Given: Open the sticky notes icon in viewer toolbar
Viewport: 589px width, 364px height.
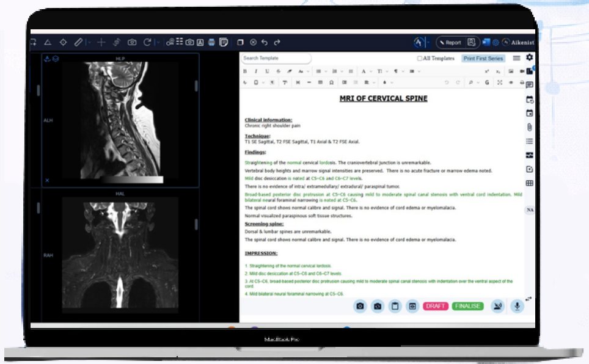Looking at the screenshot, I should pos(224,43).
